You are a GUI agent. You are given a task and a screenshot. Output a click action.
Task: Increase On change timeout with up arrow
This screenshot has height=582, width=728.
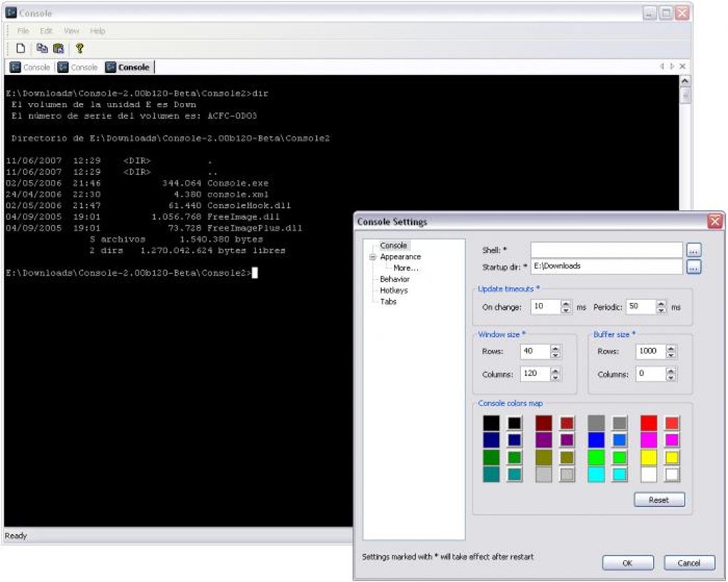565,303
